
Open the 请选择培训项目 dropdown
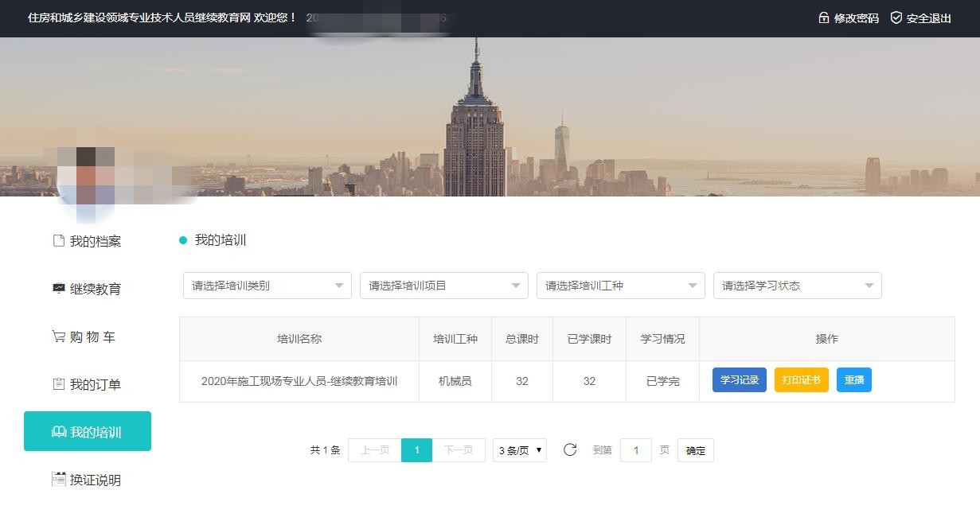[x=444, y=286]
